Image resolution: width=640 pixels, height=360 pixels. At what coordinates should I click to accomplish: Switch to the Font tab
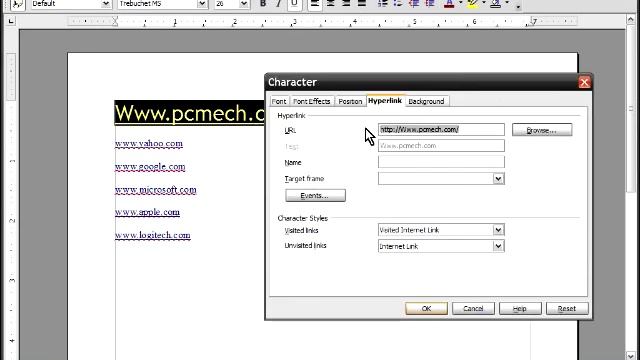[279, 101]
